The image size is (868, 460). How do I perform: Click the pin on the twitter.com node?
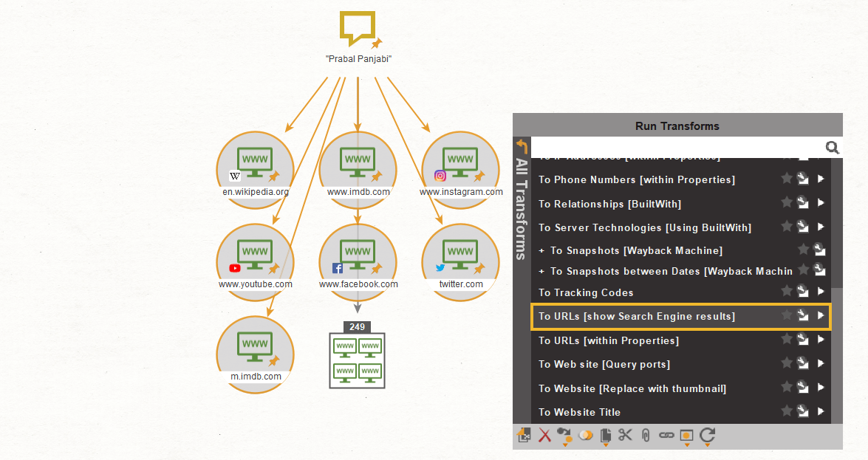479,269
